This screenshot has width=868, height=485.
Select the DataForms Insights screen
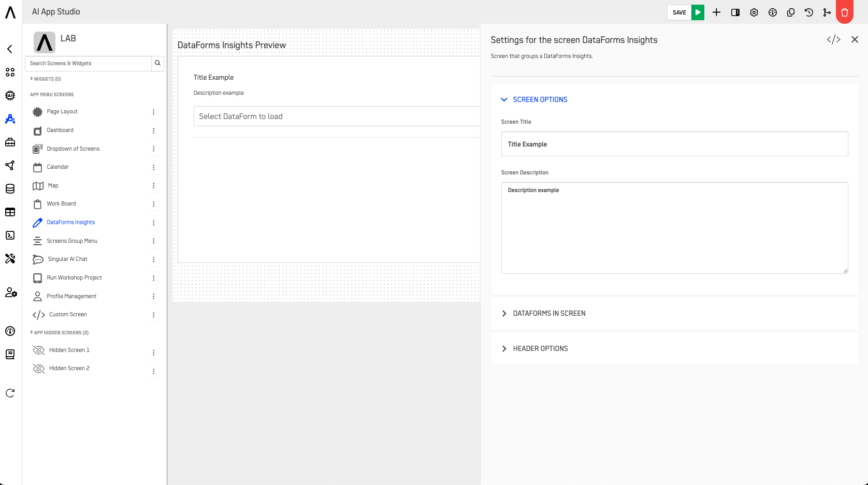[x=71, y=223]
